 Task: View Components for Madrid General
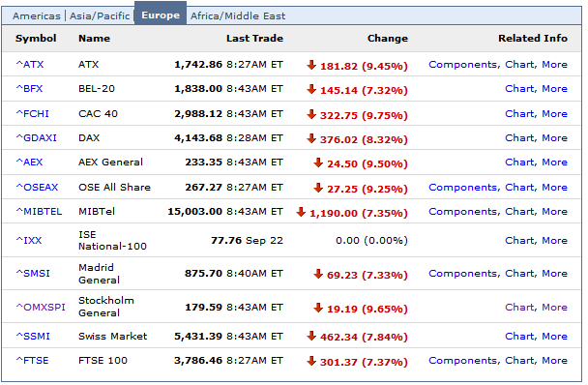point(463,274)
